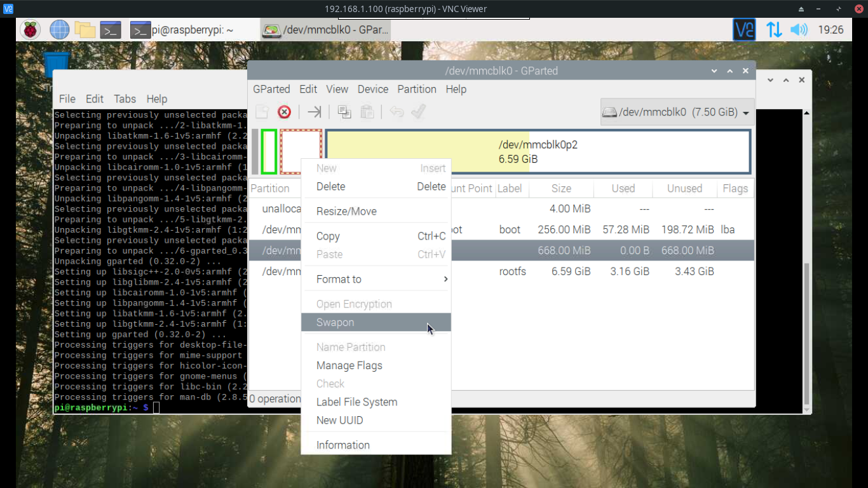The height and width of the screenshot is (488, 868).
Task: Click the red Delete partition toolbar icon
Action: pos(284,112)
